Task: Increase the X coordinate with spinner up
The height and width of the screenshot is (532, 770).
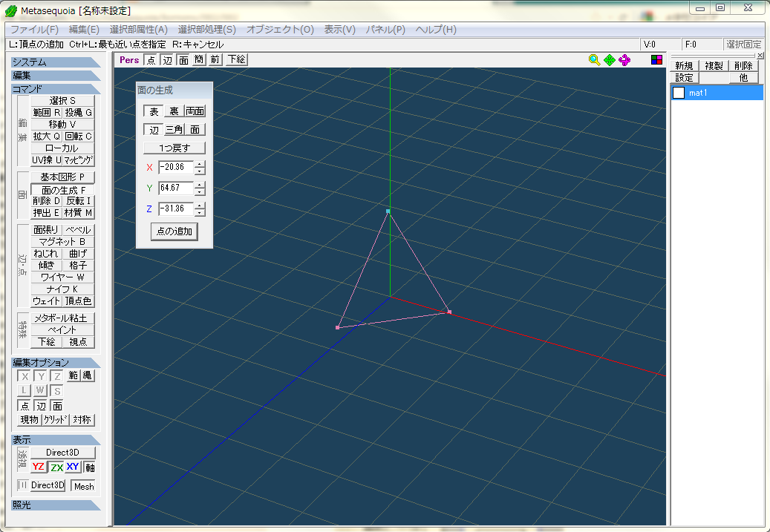Action: (200, 164)
